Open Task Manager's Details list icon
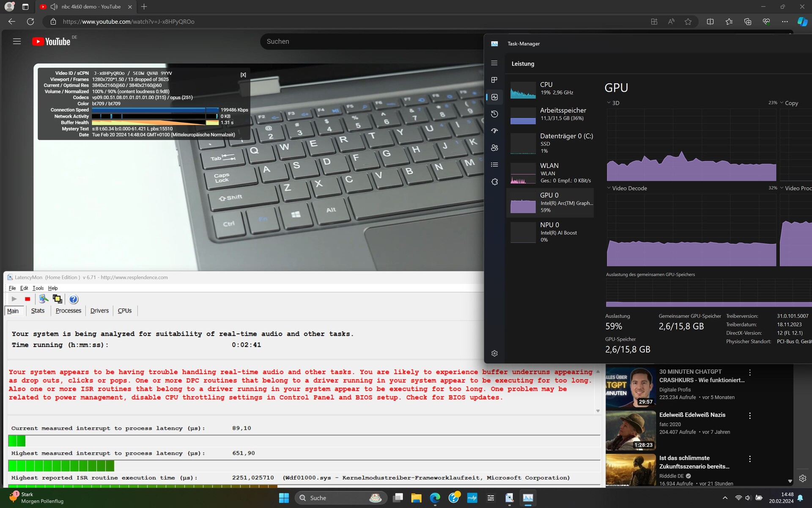The image size is (812, 508). [x=494, y=165]
